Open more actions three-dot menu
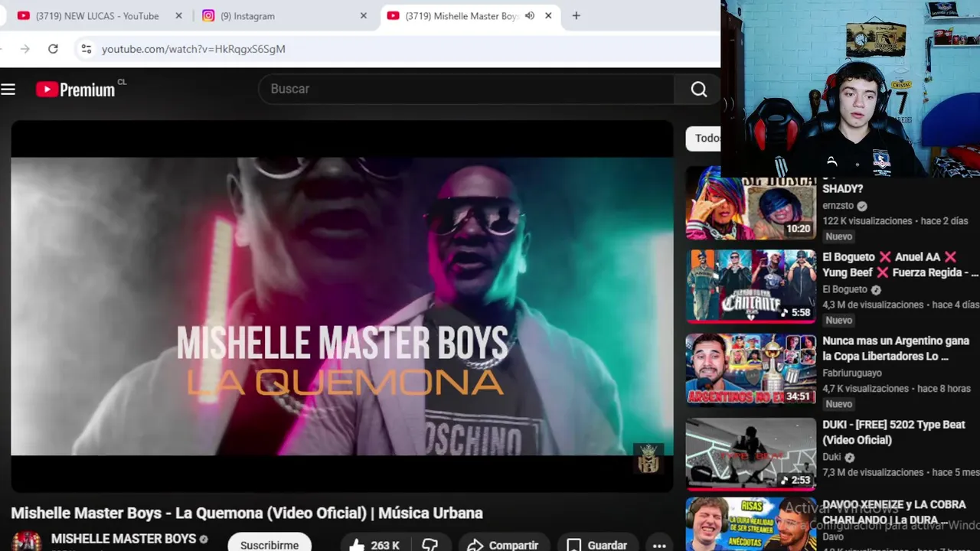980x551 pixels. click(x=659, y=544)
